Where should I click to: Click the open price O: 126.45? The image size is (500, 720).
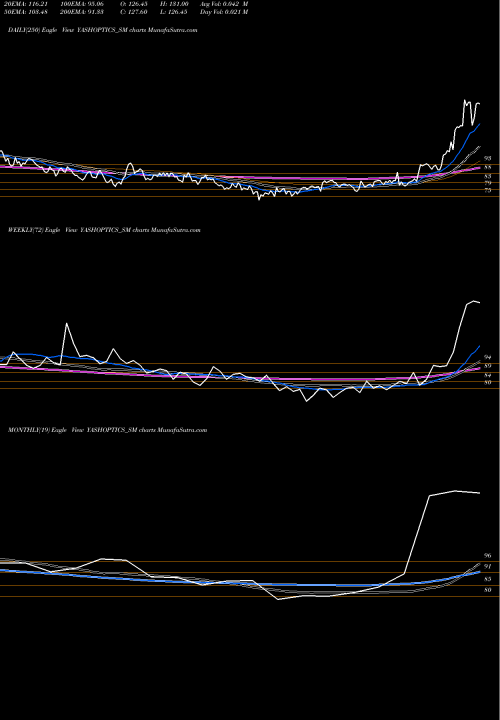click(134, 4)
